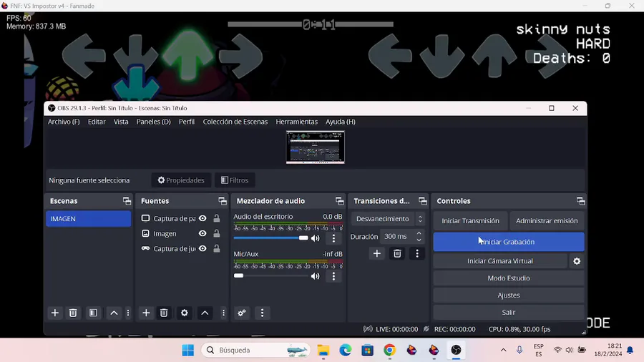Enable Modo Estudio
The height and width of the screenshot is (362, 644).
coord(509,278)
